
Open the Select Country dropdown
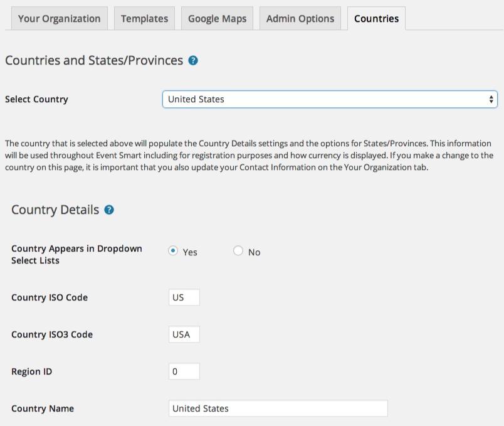[x=330, y=99]
